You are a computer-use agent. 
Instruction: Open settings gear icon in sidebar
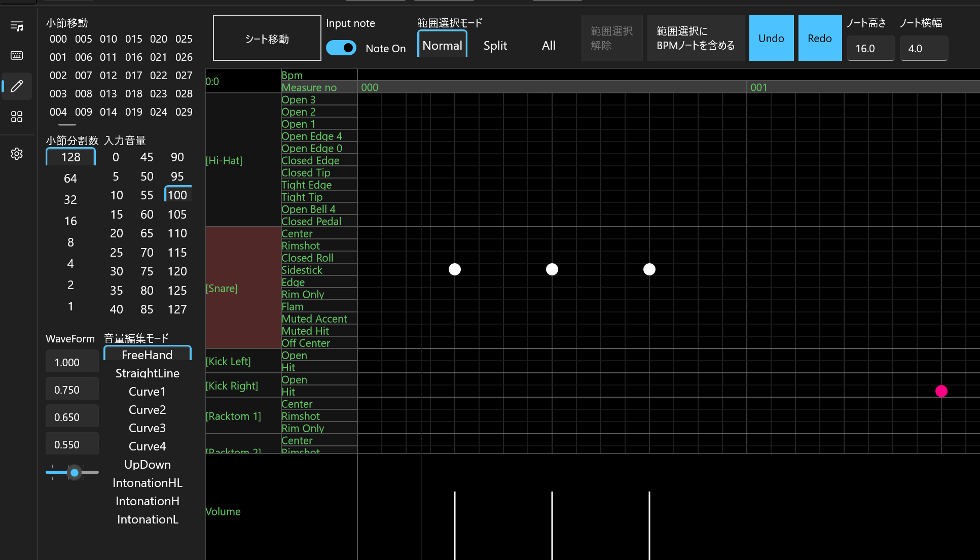pyautogui.click(x=17, y=154)
